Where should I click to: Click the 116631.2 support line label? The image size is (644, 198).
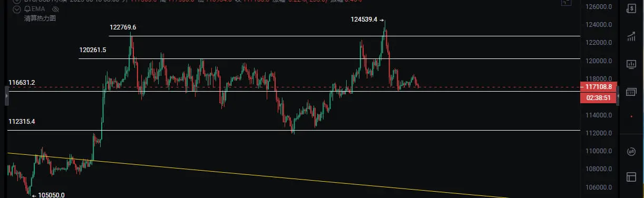tap(22, 83)
